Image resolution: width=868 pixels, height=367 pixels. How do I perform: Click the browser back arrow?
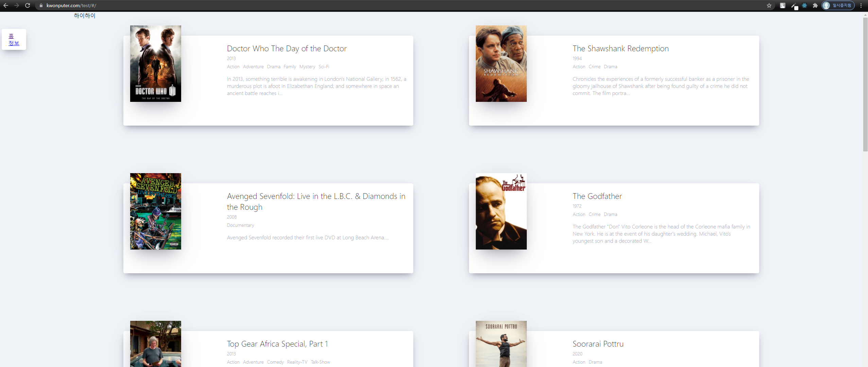(6, 5)
